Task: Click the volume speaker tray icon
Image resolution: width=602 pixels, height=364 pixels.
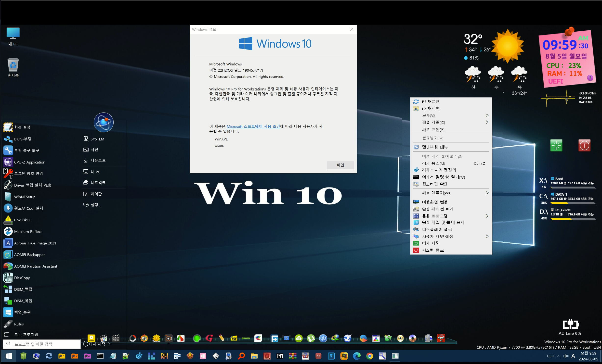Action: point(566,356)
